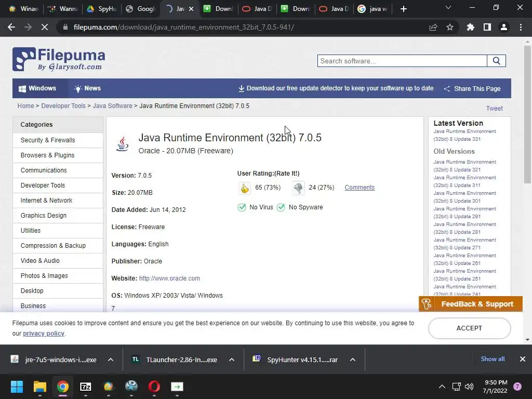
Task: Open Windows Start menu
Action: point(17,387)
